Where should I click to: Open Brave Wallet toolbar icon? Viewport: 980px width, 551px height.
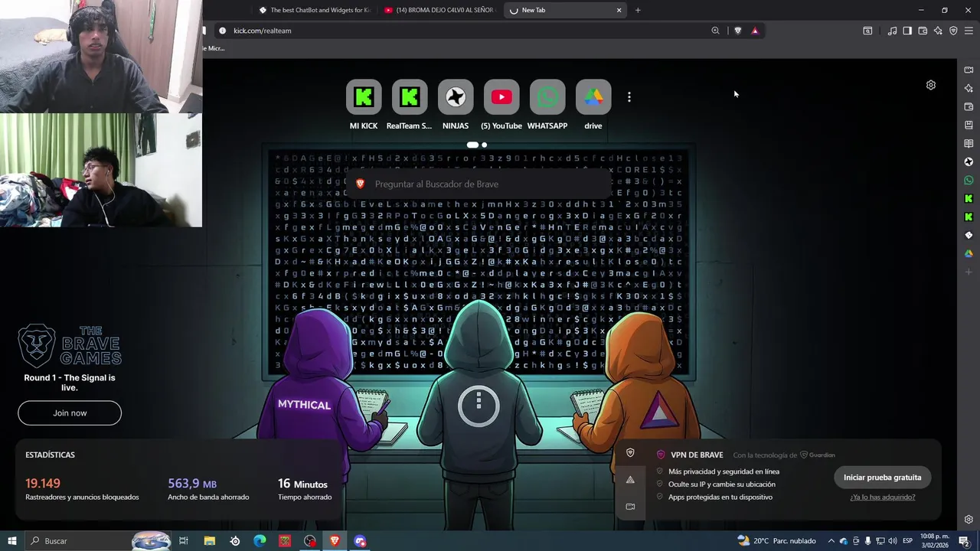(923, 31)
